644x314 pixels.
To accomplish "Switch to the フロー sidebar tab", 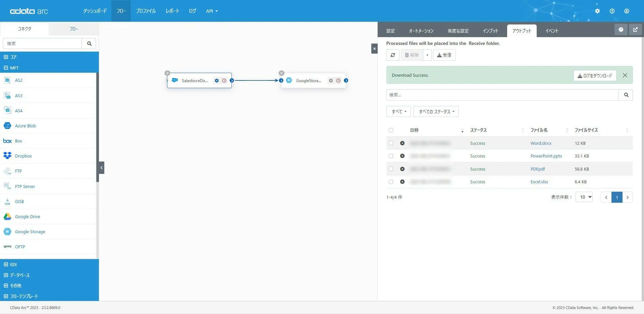I will coord(74,29).
